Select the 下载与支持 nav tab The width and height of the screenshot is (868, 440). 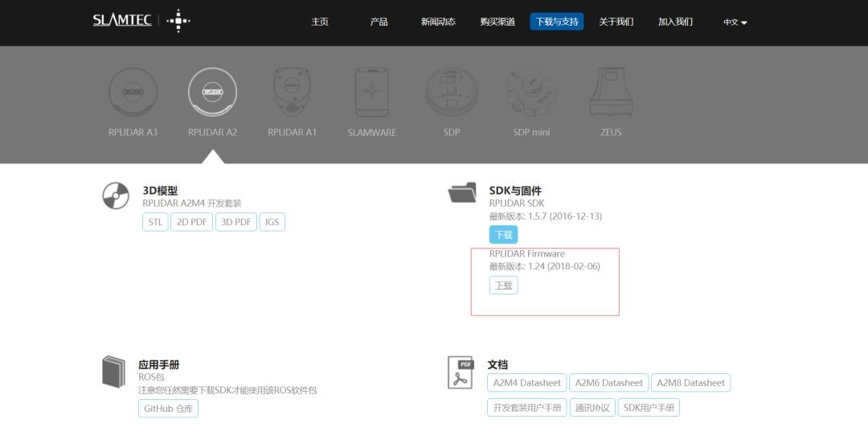[x=557, y=22]
